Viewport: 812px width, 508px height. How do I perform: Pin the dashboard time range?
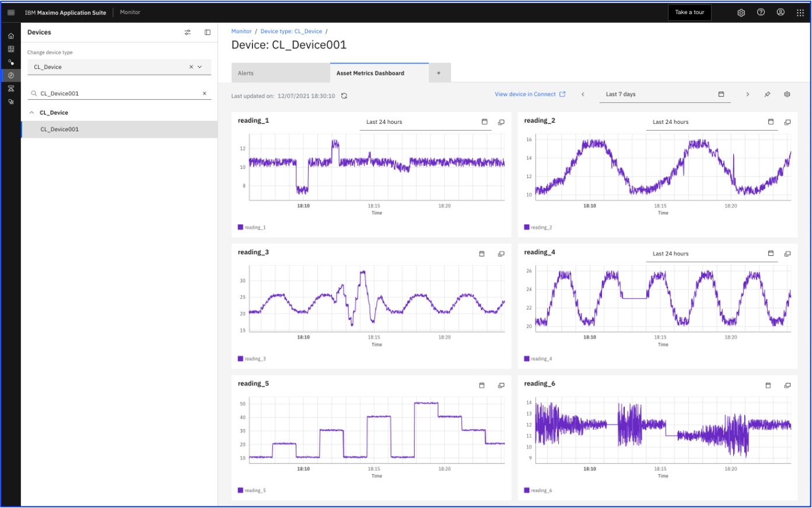767,94
